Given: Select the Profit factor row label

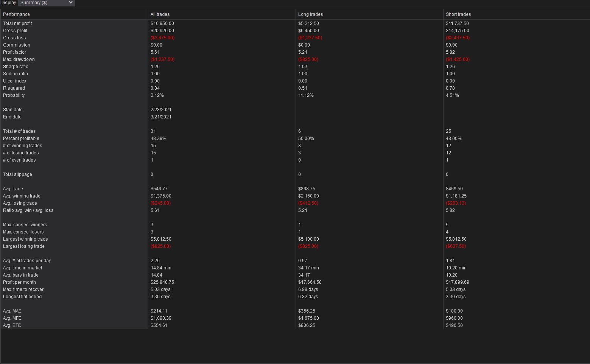Looking at the screenshot, I should click(15, 52).
